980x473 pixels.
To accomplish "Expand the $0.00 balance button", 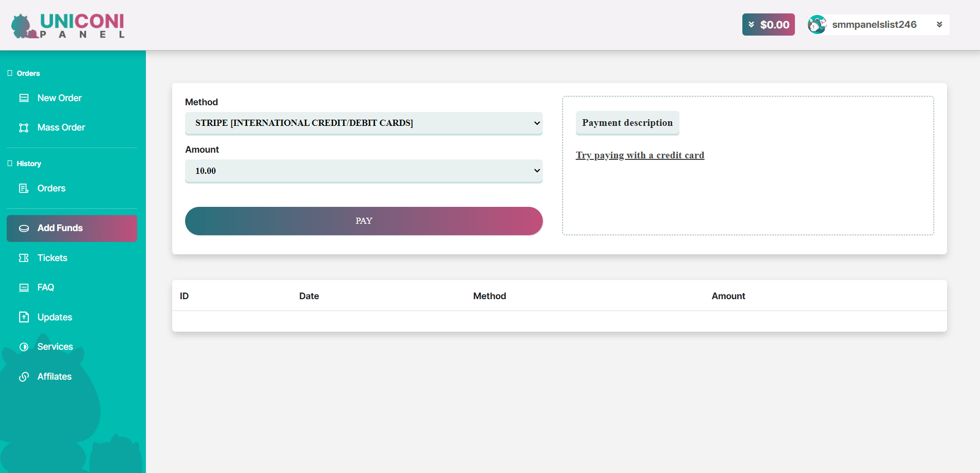I will [x=768, y=25].
